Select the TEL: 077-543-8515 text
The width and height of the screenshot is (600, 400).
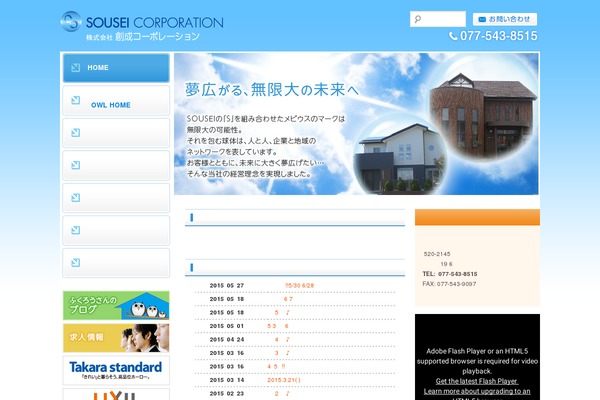[x=450, y=274]
